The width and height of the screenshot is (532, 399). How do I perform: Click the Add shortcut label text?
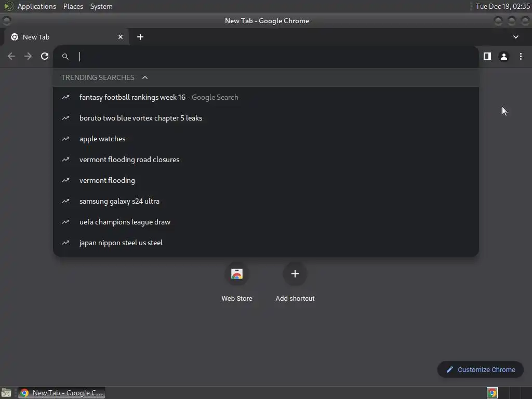[x=295, y=299]
